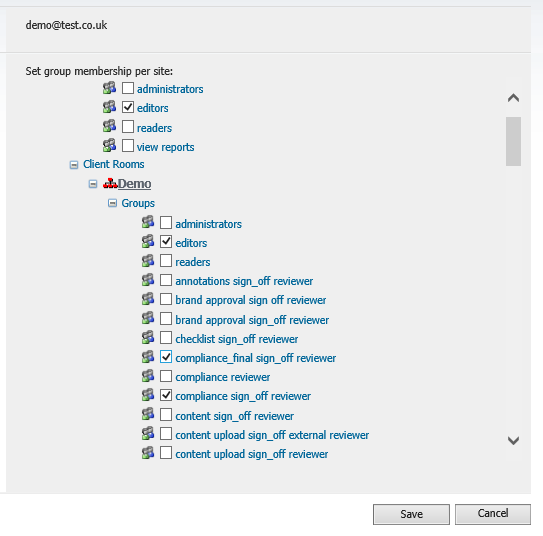Click the group icon beside content upload sign_off external reviewer

pyautogui.click(x=148, y=434)
